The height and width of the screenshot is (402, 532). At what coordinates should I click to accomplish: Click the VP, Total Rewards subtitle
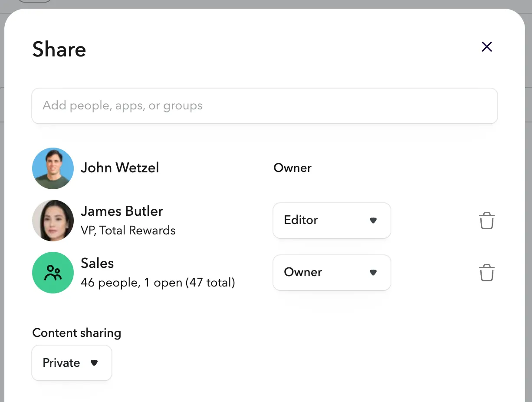pos(128,231)
